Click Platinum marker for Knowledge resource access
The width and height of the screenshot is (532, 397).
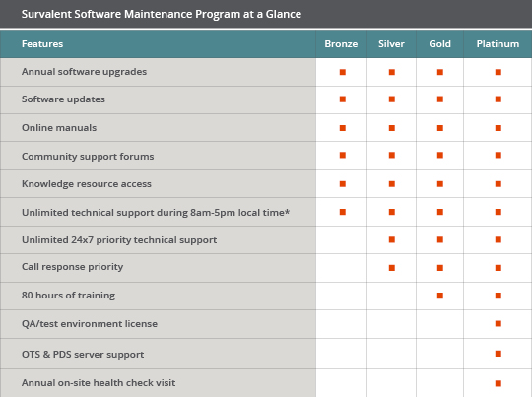tap(499, 184)
